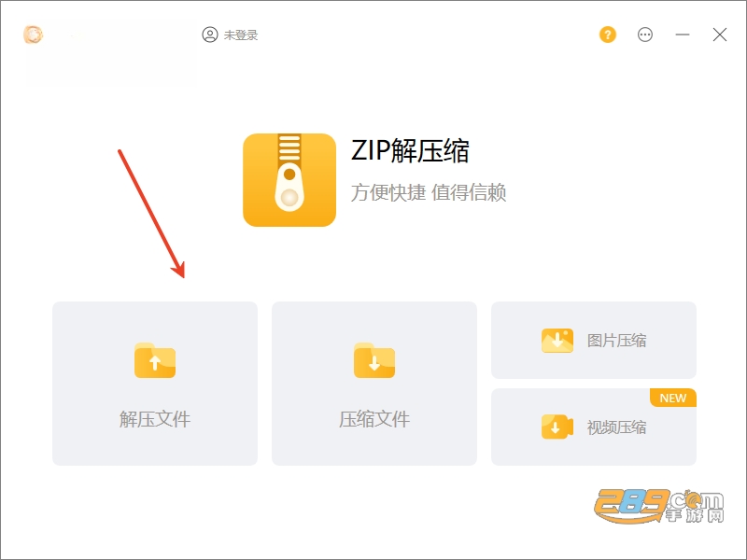Open the more options ellipsis menu
747x560 pixels.
coord(645,35)
